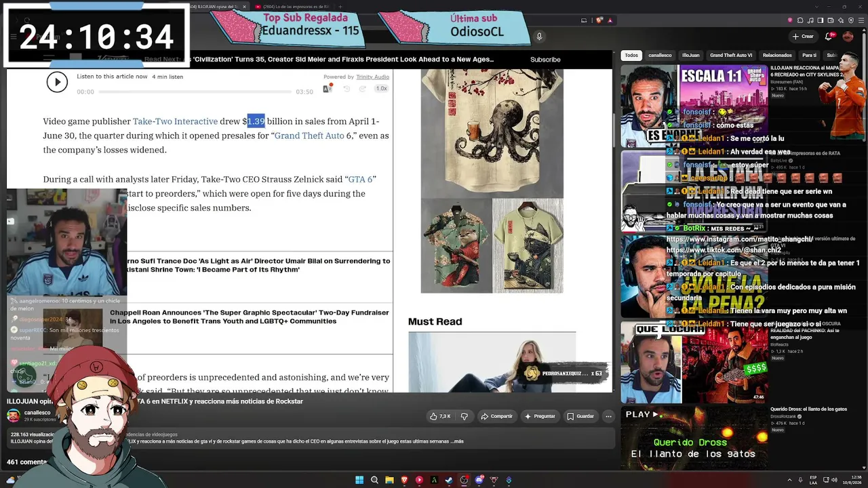Show hidden system tray icons
Viewport: 868px width, 488px height.
(789, 481)
